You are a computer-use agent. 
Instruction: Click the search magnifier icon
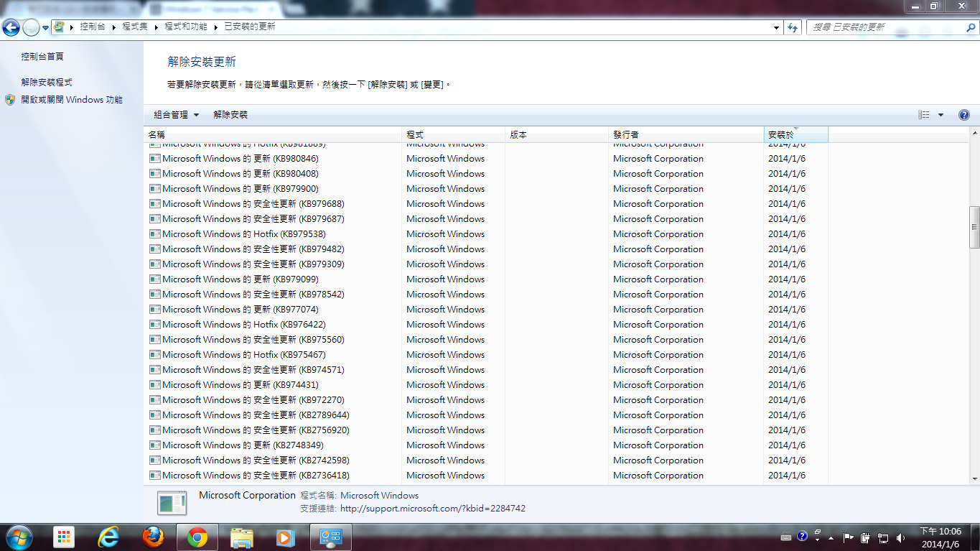tap(970, 27)
